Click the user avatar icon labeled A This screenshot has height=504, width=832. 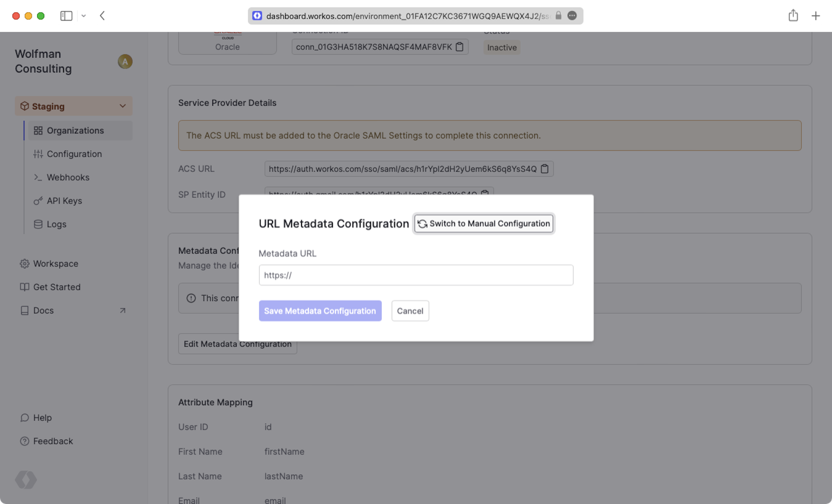click(x=125, y=61)
